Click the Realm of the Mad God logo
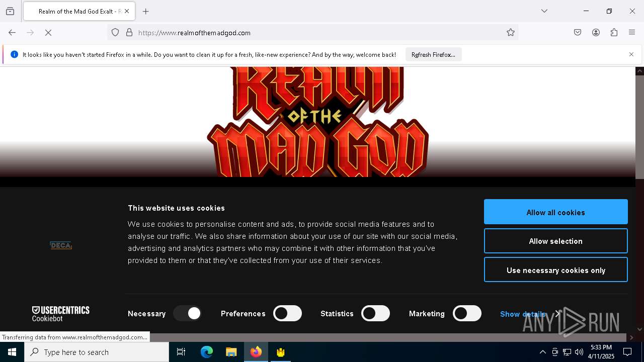This screenshot has height=362, width=644. tap(317, 122)
